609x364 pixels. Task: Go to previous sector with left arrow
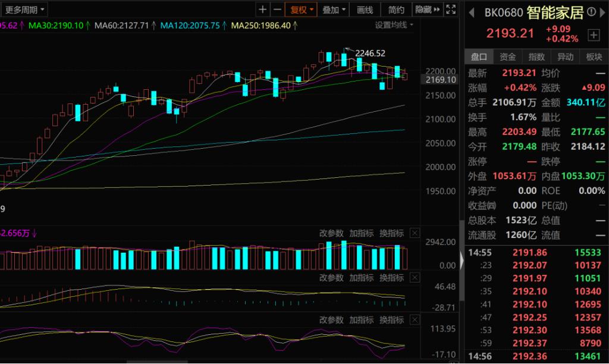coord(471,12)
